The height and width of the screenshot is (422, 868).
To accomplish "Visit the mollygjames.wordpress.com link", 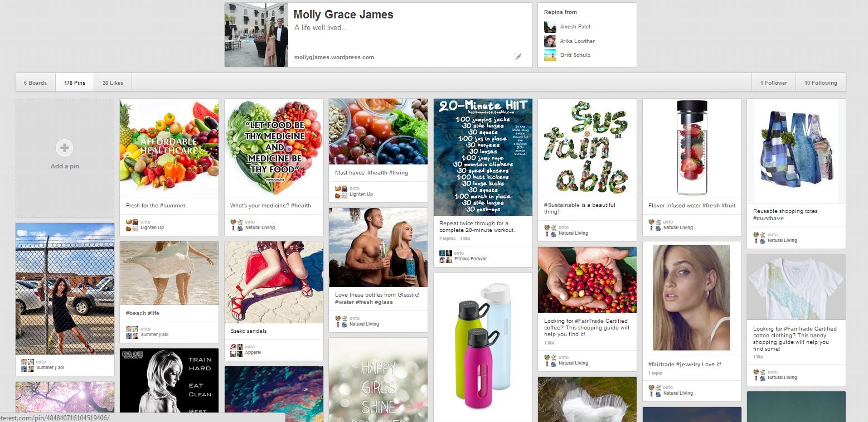I will click(334, 57).
